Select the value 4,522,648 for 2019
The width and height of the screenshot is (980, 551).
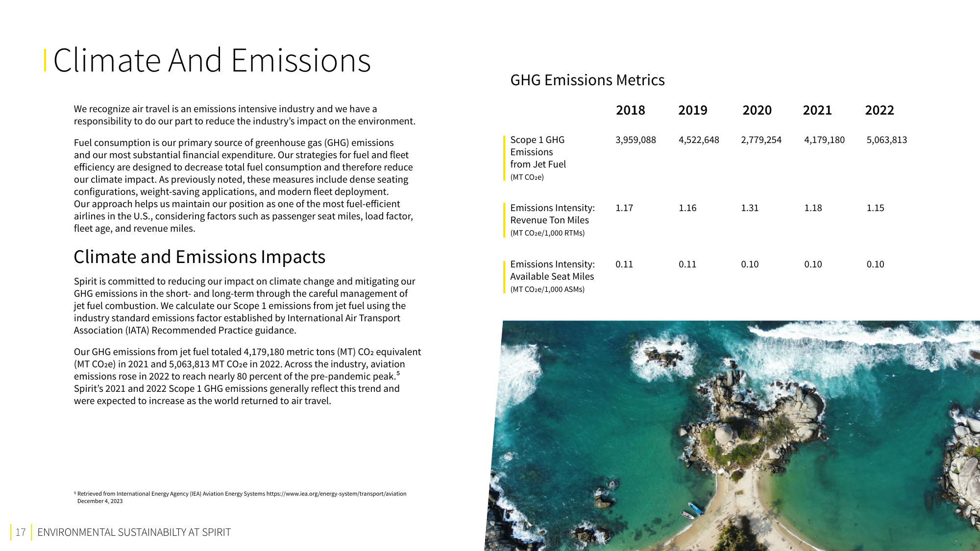tap(699, 140)
